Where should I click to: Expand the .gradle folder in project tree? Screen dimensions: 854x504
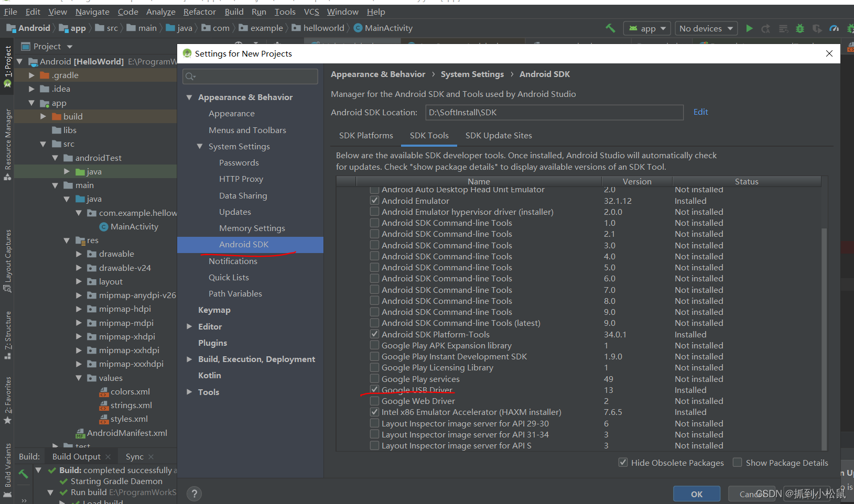[31, 75]
